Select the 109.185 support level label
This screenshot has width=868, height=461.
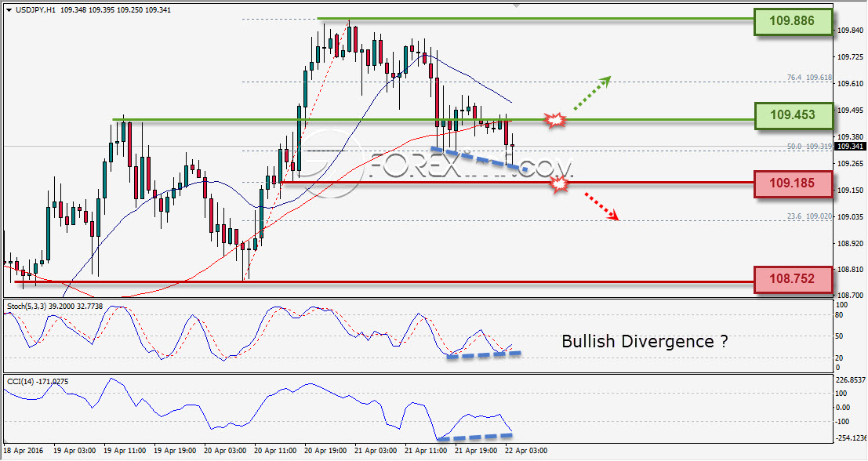793,183
